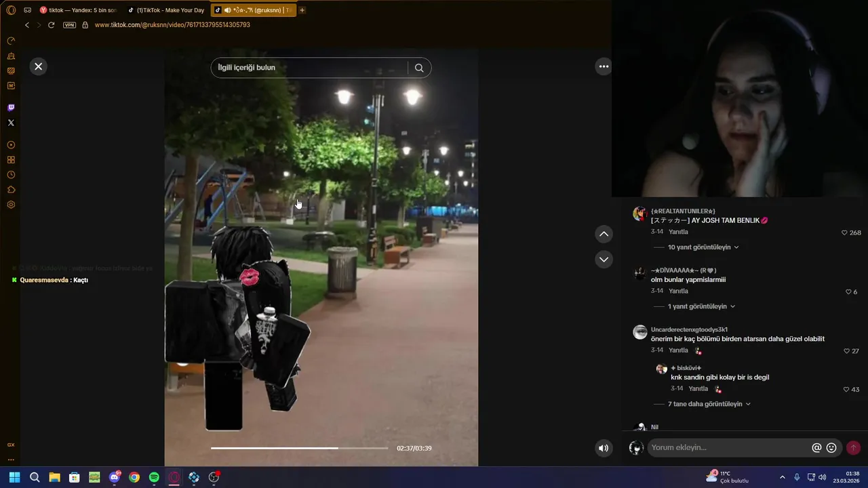Focus the 'Yorum ekleyin...' comment field
Viewport: 868px width, 488px height.
point(729,447)
